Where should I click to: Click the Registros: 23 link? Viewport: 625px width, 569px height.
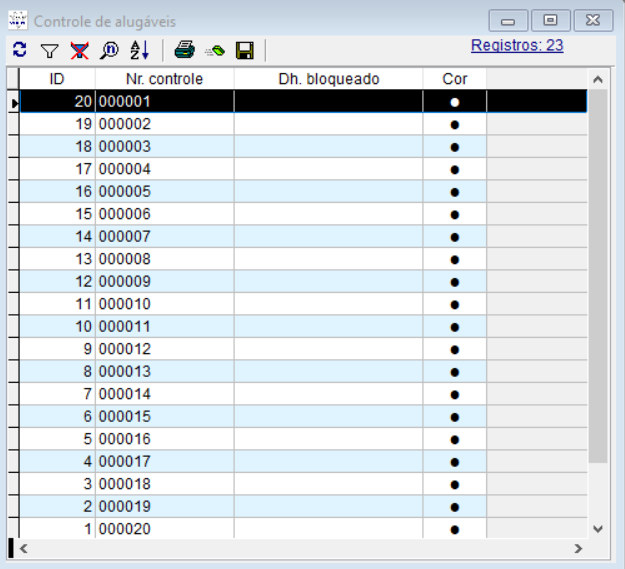[x=517, y=46]
